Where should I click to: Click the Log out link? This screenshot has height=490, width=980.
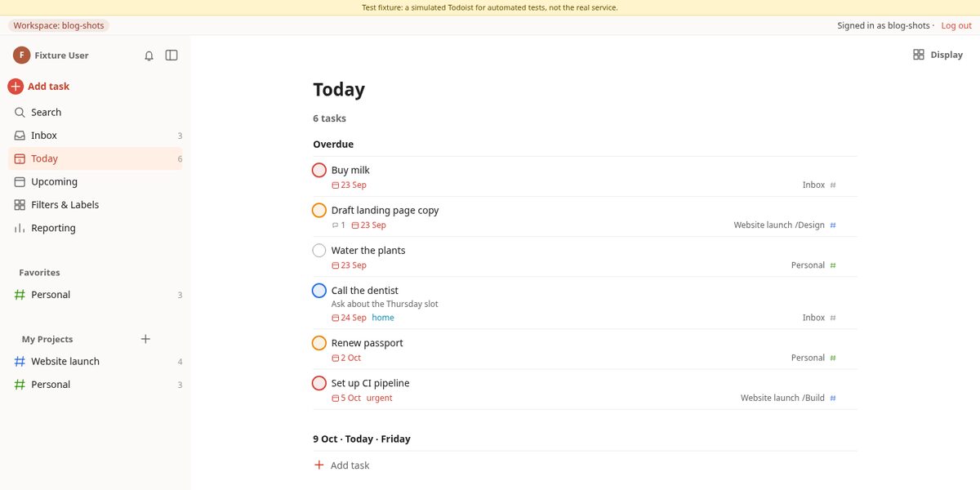[956, 25]
